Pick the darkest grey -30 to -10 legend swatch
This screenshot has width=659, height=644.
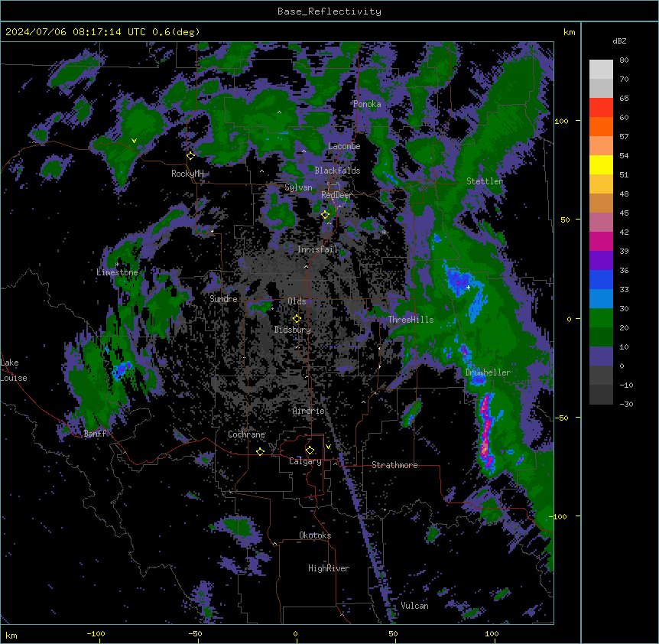(x=601, y=395)
